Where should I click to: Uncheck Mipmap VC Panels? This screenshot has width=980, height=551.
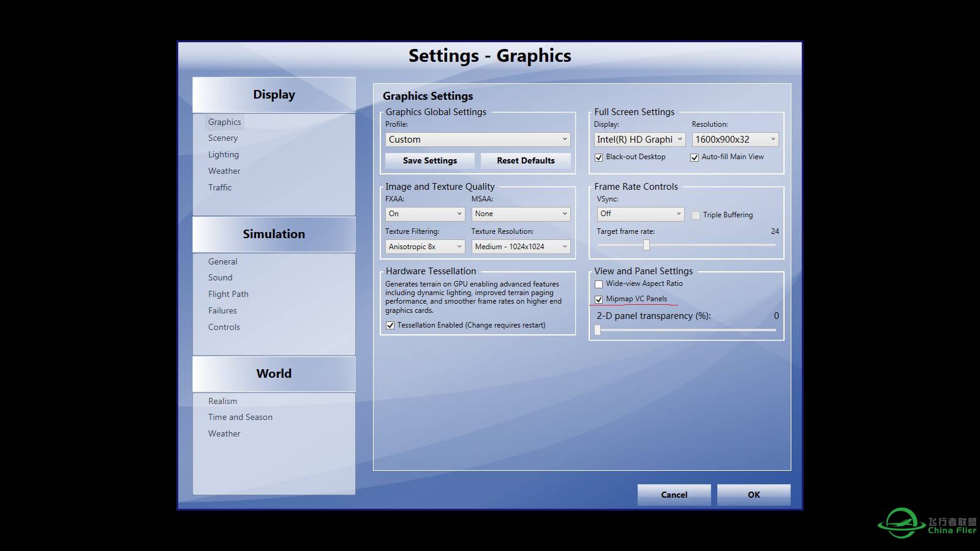tap(599, 299)
